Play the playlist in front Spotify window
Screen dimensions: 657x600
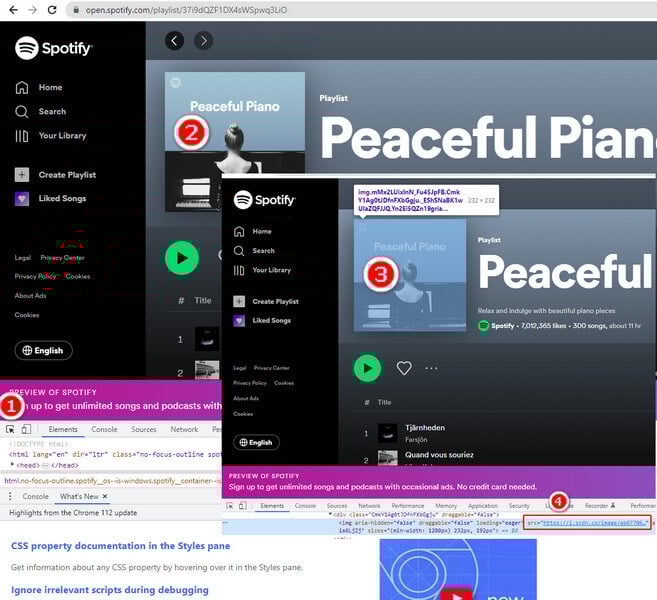click(367, 368)
